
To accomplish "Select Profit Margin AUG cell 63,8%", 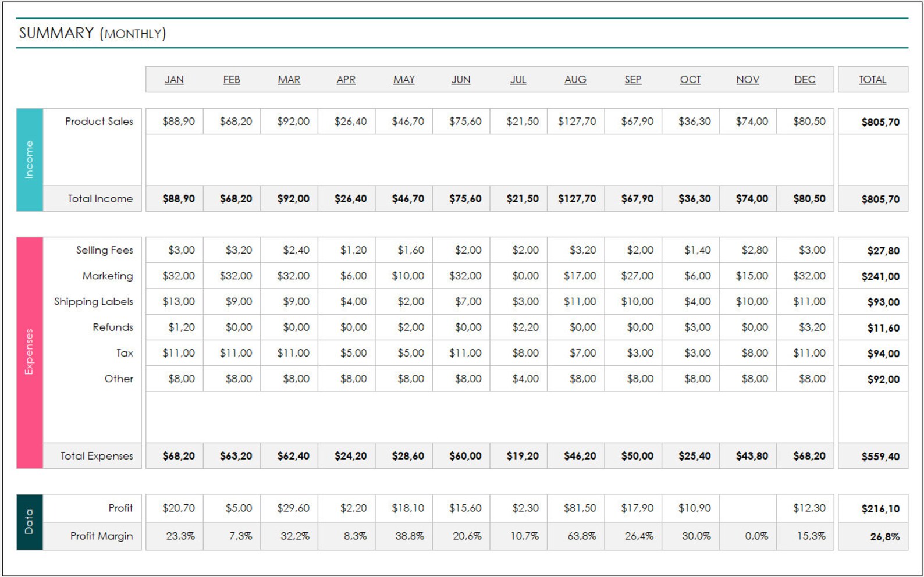I will pyautogui.click(x=576, y=536).
